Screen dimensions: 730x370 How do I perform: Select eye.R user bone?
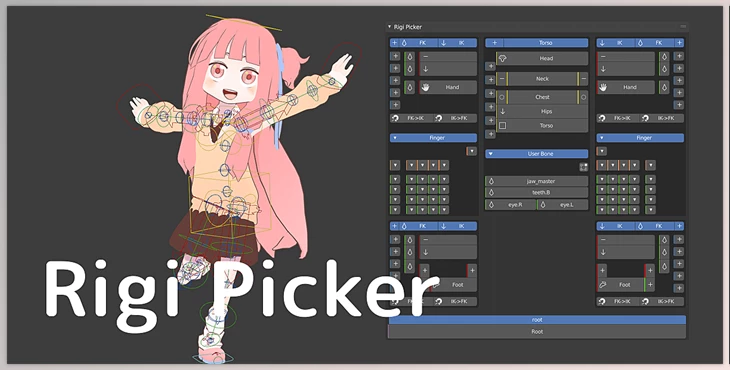click(x=511, y=204)
